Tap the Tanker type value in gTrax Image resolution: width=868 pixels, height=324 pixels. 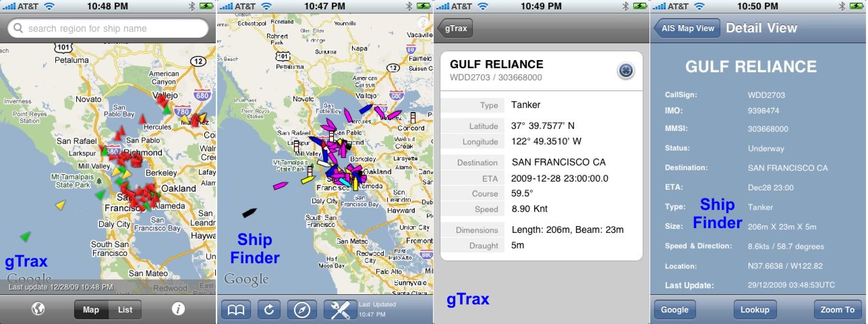coord(525,105)
